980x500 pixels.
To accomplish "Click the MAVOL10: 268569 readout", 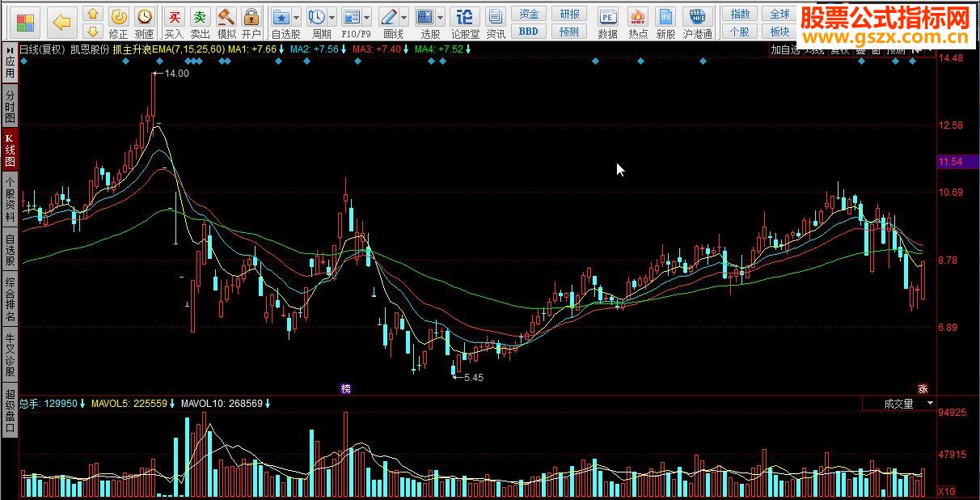I will [222, 403].
